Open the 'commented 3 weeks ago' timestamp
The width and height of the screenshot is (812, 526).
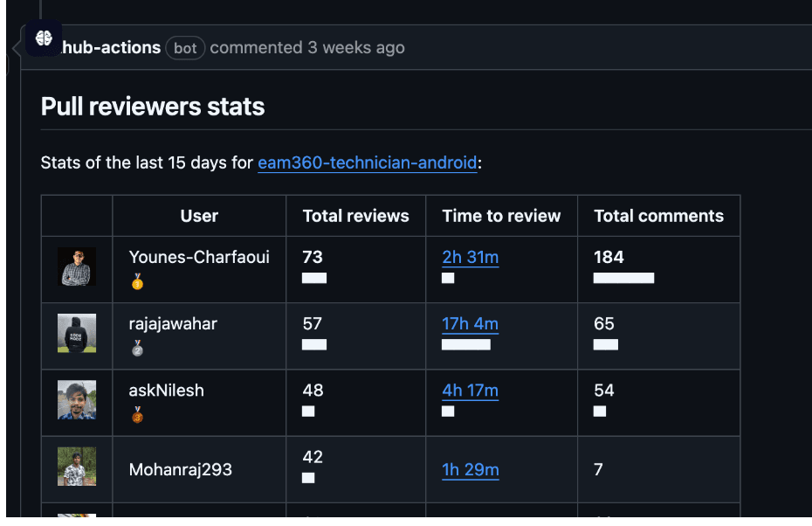pos(307,48)
